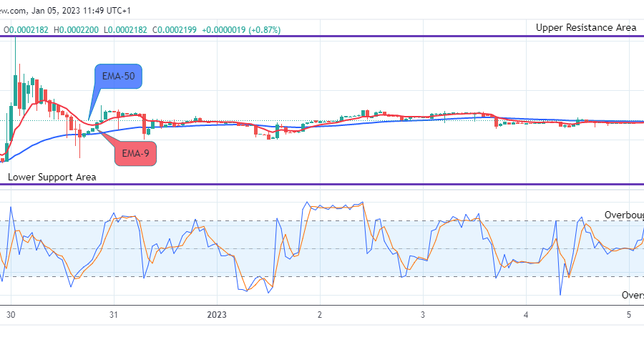Click the 5 date on time axis

click(629, 315)
